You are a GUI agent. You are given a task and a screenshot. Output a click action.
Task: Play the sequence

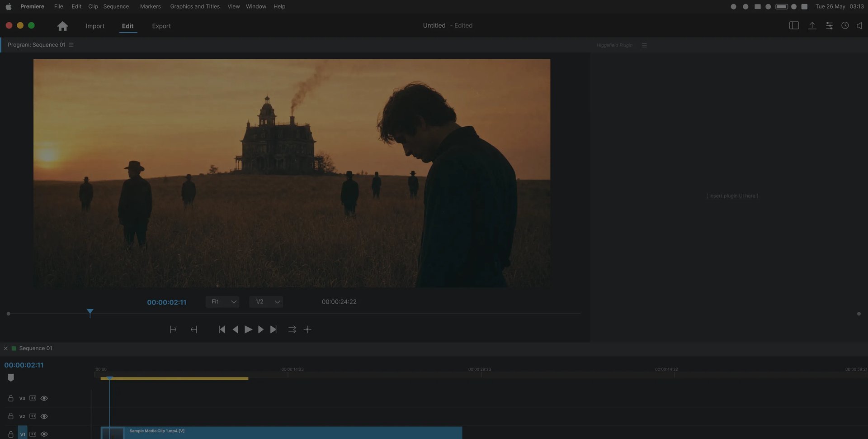pos(248,329)
